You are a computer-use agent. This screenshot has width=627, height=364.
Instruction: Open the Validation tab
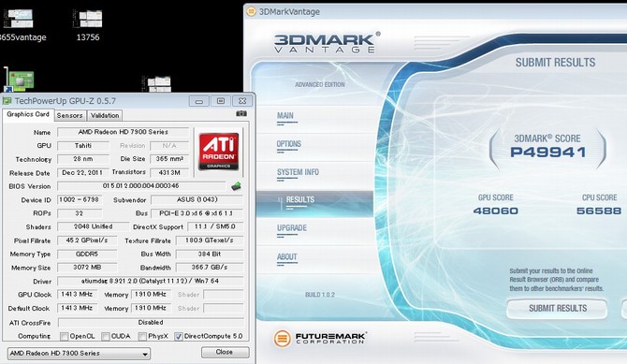[x=105, y=116]
